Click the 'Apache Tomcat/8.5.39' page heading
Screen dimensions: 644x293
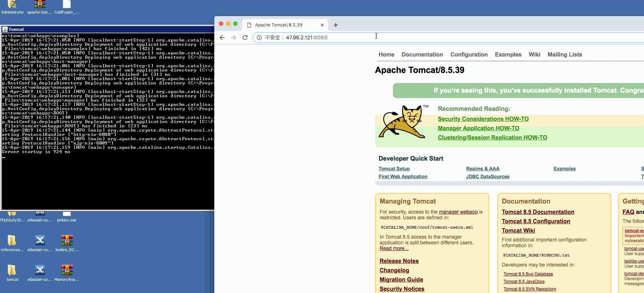[x=420, y=70]
